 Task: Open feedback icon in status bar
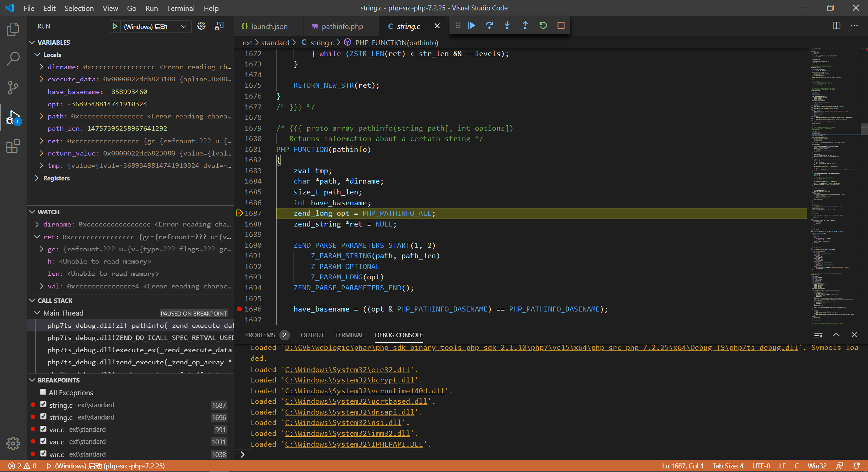839,466
